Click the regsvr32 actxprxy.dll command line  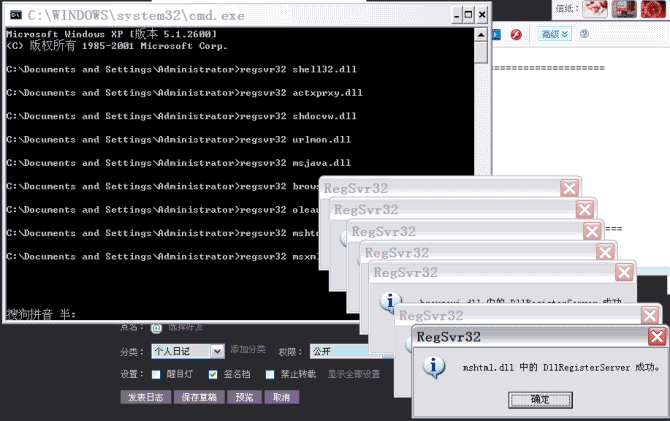[184, 93]
